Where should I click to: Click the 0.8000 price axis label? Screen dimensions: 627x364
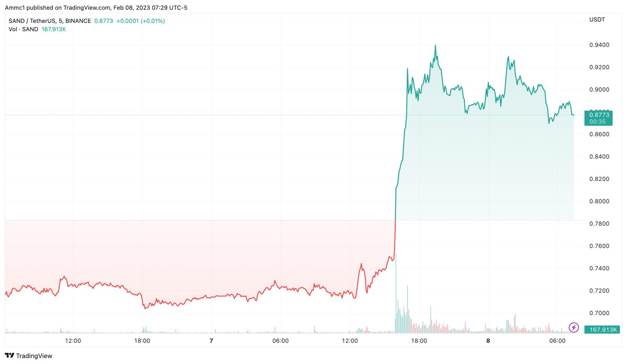coord(599,201)
